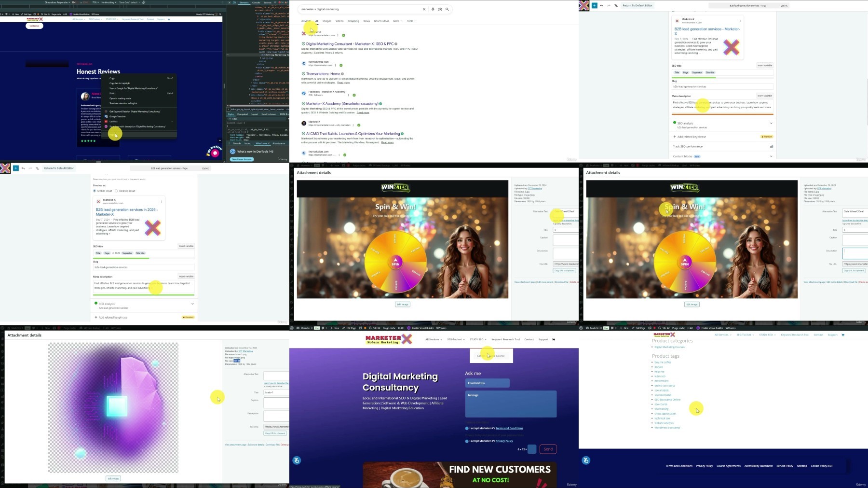Tick the Privacy Policy acceptance checkbox
Screen dimensions: 868x488
[467, 441]
